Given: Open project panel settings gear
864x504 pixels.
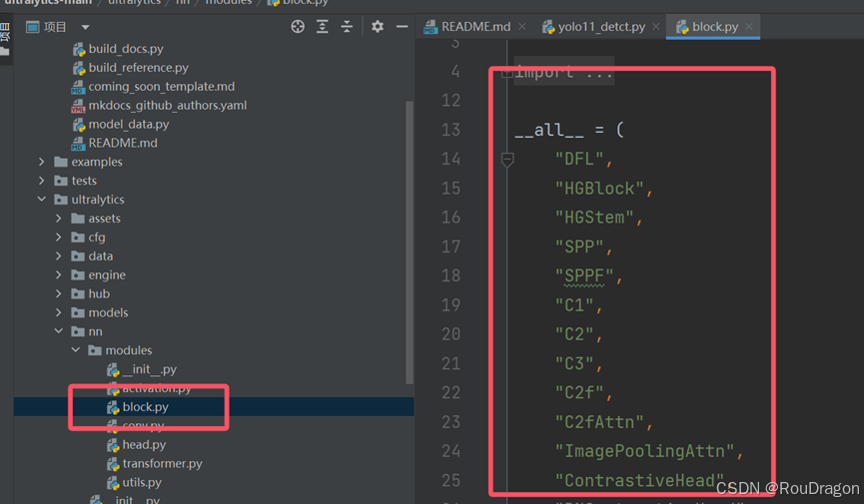Looking at the screenshot, I should pos(378,26).
